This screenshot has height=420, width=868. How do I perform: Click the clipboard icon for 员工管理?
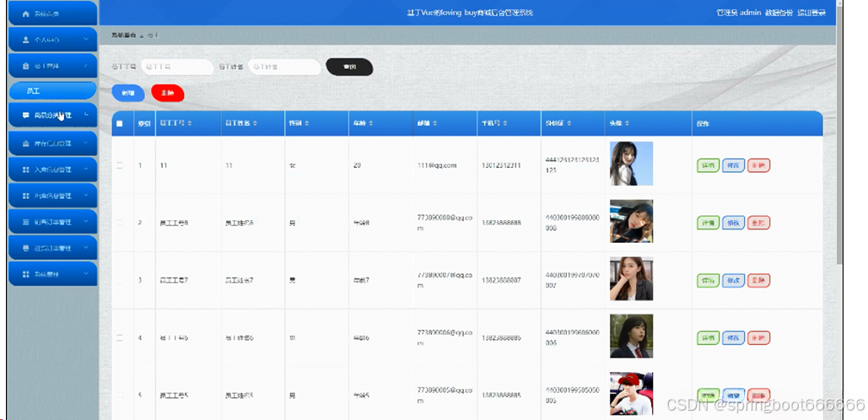point(25,67)
